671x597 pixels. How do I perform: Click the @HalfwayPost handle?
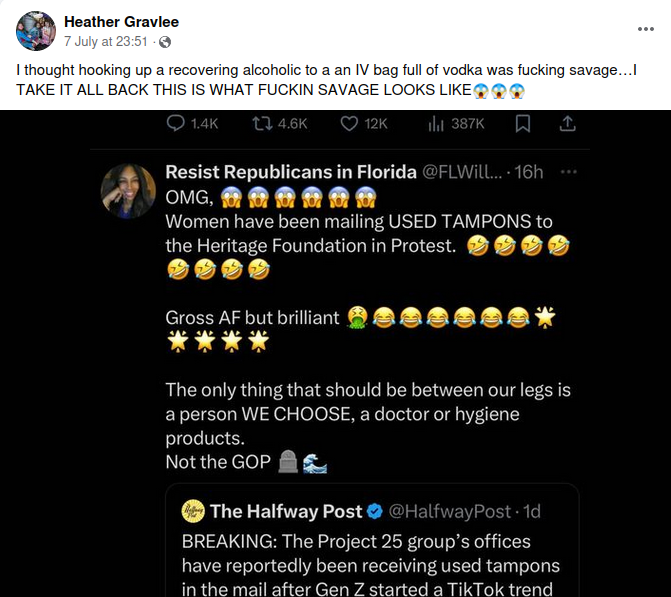click(x=448, y=511)
